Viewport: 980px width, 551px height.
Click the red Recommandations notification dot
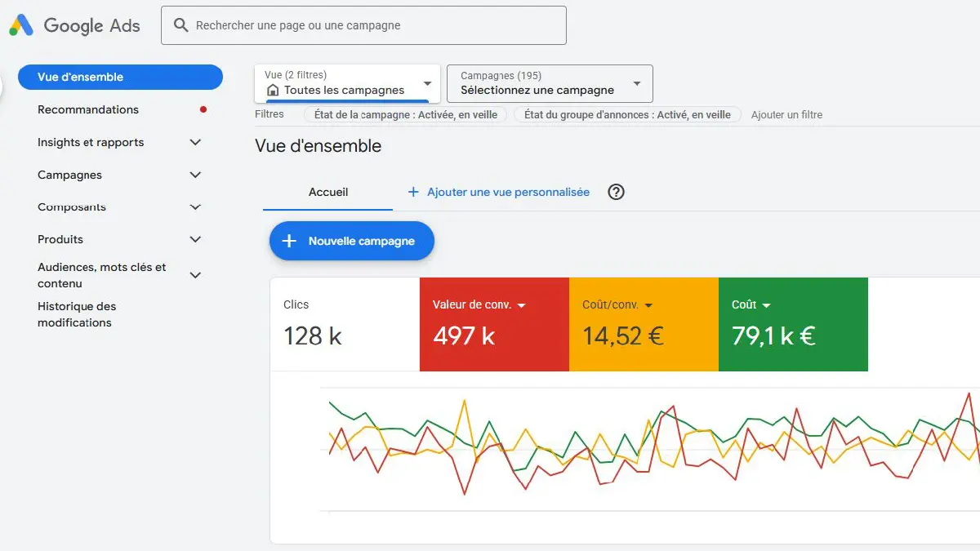point(203,109)
